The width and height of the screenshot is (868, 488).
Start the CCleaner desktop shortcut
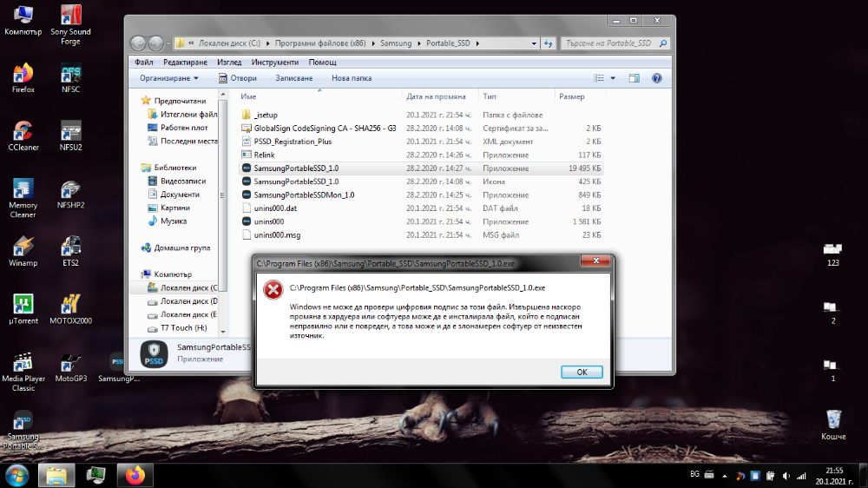pos(23,135)
